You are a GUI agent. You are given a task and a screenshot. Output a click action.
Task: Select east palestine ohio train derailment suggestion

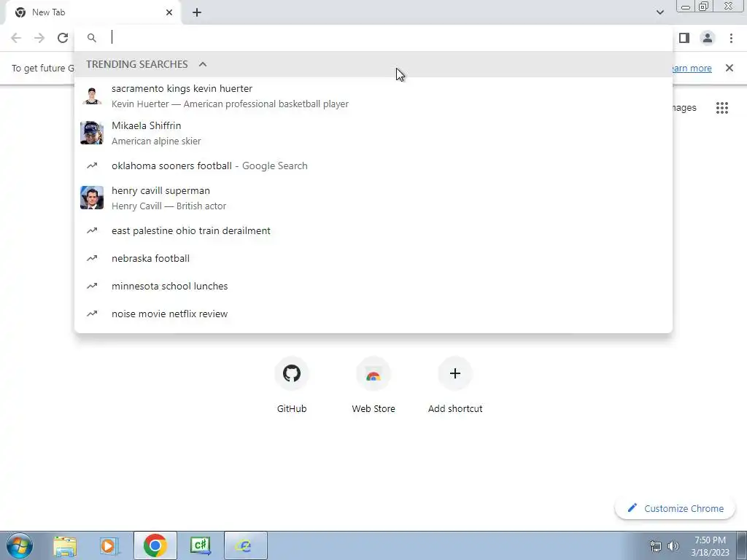click(373, 230)
